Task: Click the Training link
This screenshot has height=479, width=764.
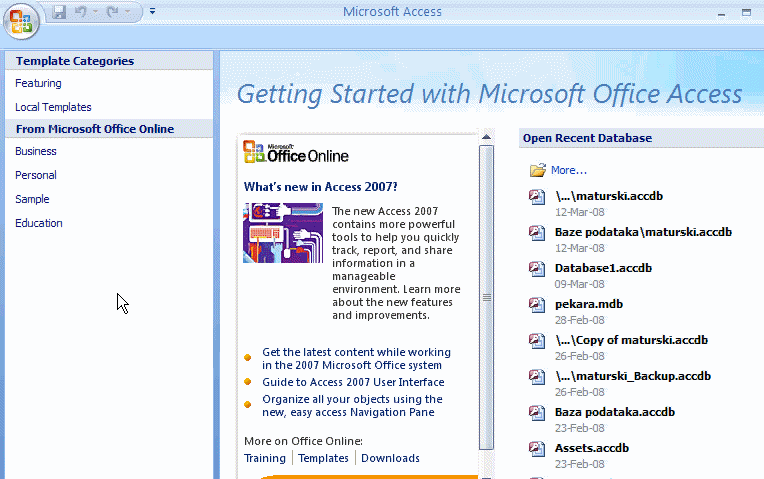Action: tap(265, 459)
